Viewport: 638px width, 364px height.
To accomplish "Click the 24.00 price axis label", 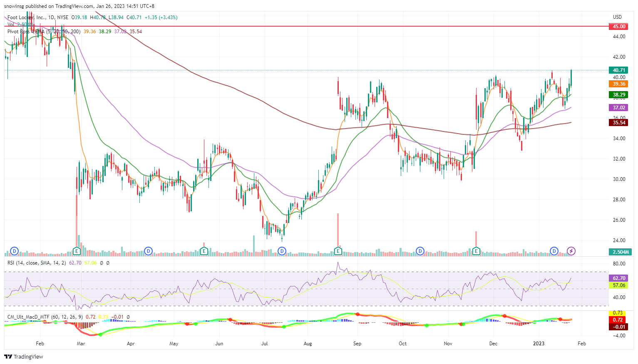I will click(x=618, y=240).
